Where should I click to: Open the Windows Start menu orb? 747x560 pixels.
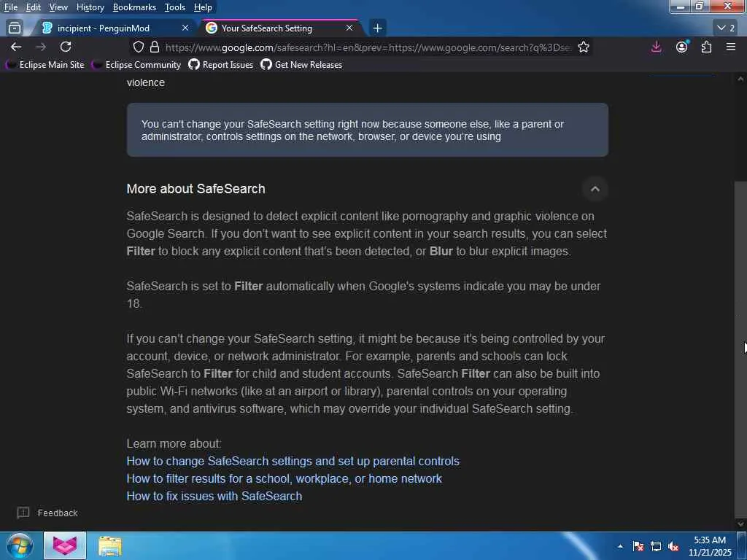point(20,545)
